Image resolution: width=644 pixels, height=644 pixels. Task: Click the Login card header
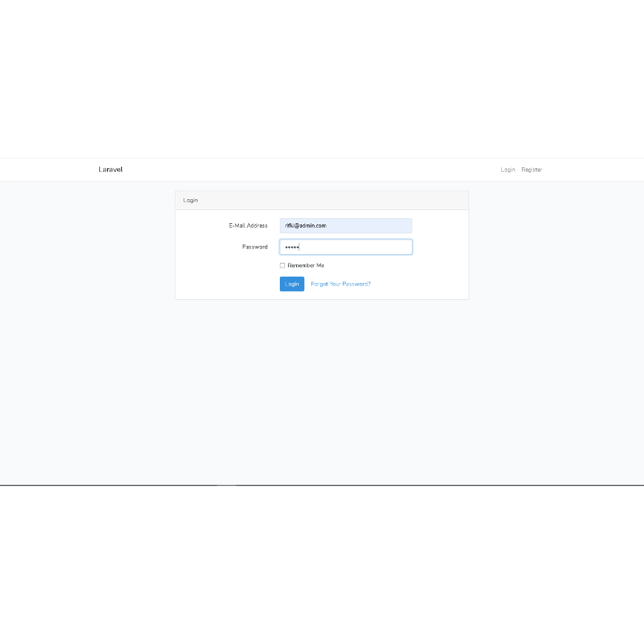point(191,200)
